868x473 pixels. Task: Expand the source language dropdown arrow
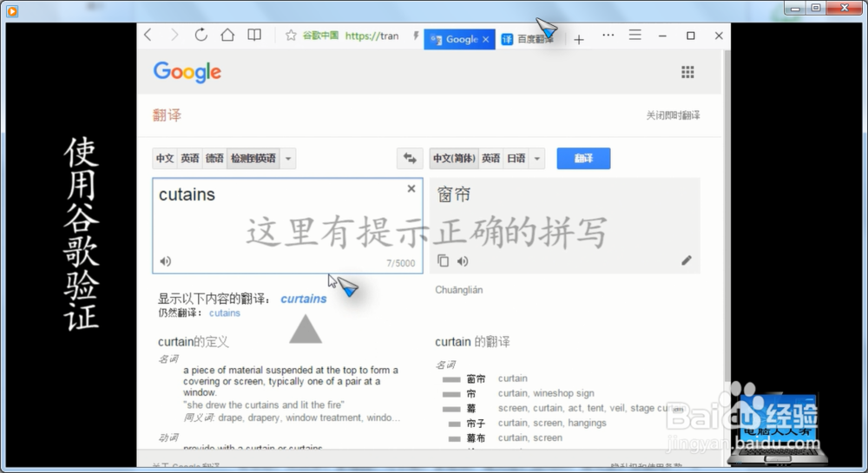pos(288,158)
